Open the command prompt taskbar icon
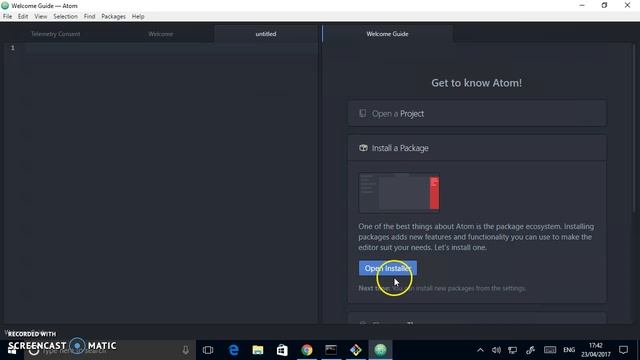640x360 pixels. [x=331, y=350]
